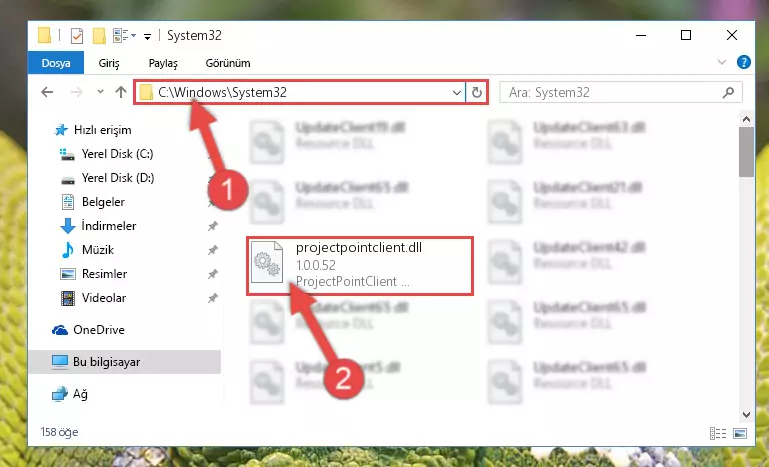Open the Help question mark icon
This screenshot has width=769, height=467.
coord(743,62)
